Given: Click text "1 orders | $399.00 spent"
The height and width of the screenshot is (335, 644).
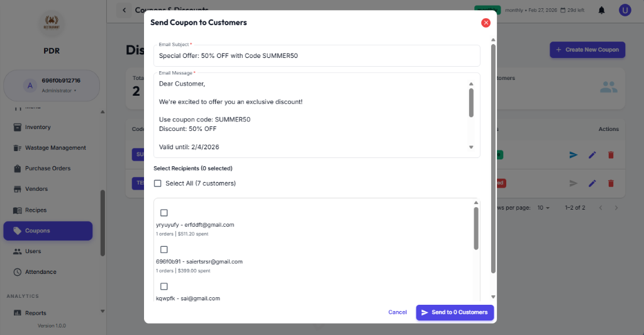Looking at the screenshot, I should point(183,271).
